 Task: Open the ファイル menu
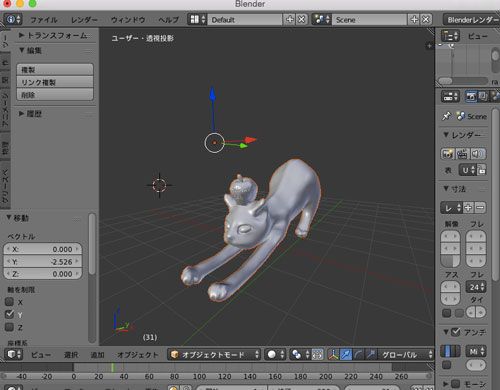44,20
